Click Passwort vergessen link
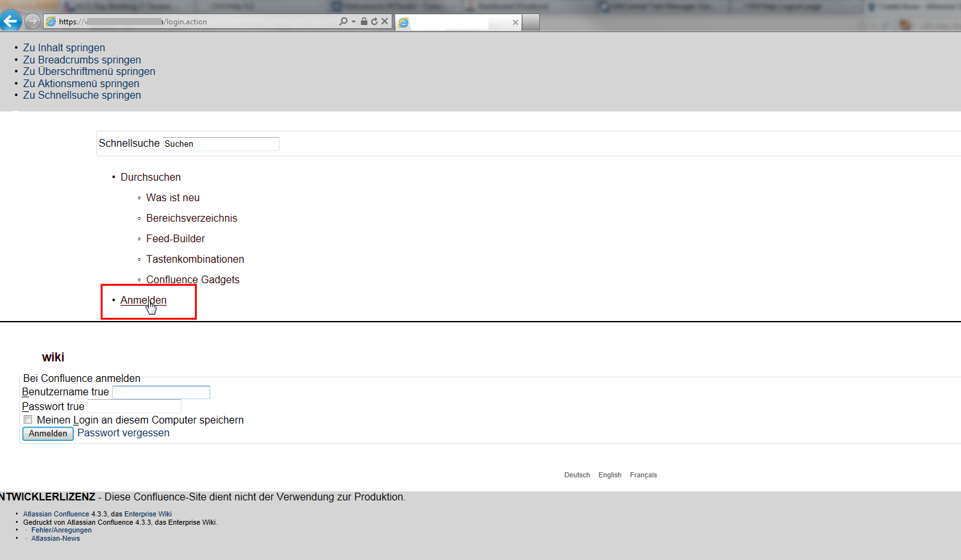961x560 pixels. tap(124, 433)
